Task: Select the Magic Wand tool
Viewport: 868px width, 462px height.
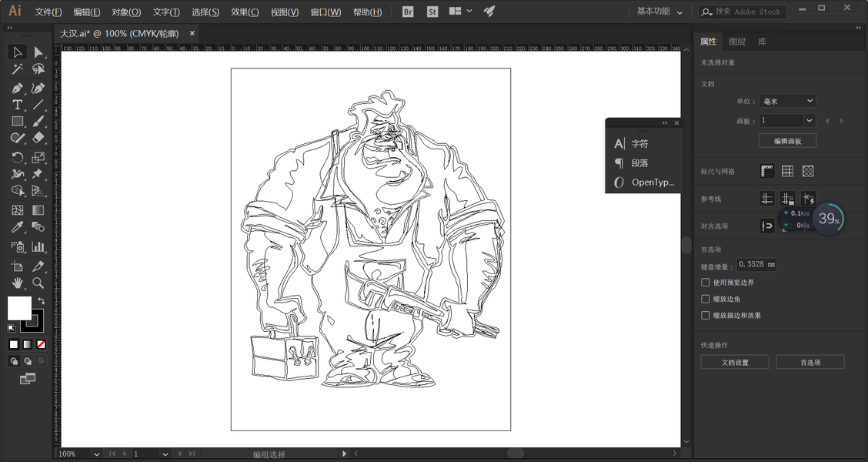Action: (17, 69)
